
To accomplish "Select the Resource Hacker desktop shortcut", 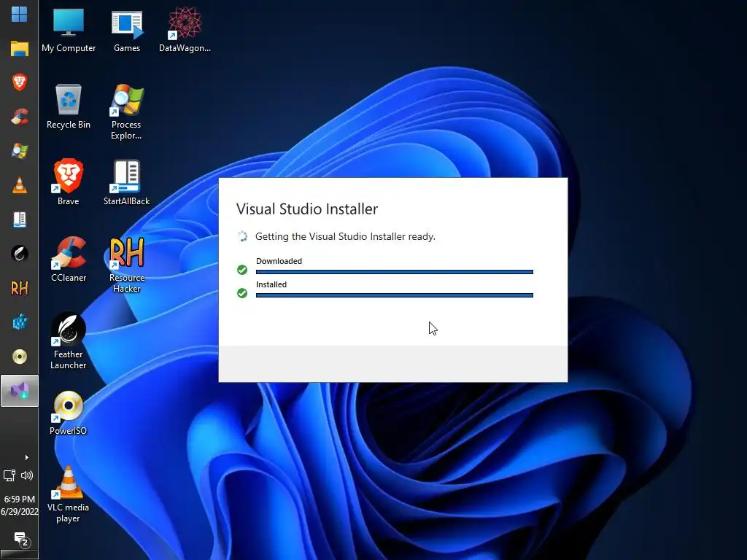I will pyautogui.click(x=126, y=265).
